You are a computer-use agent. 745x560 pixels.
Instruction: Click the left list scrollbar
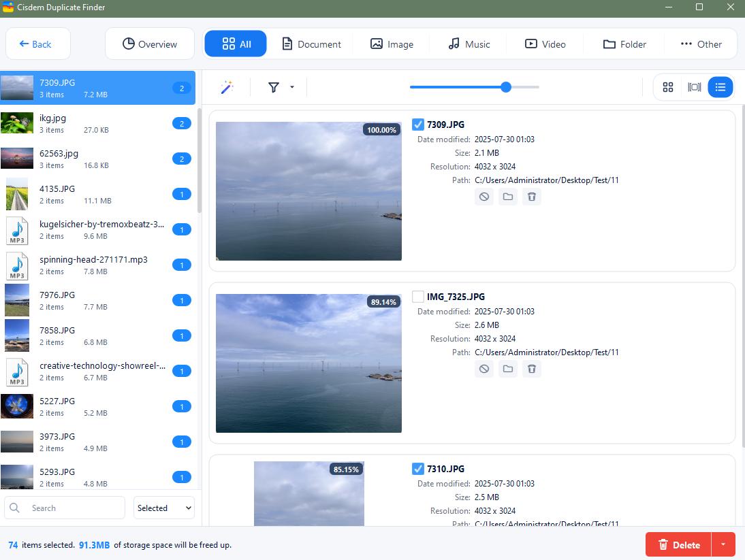click(x=200, y=161)
